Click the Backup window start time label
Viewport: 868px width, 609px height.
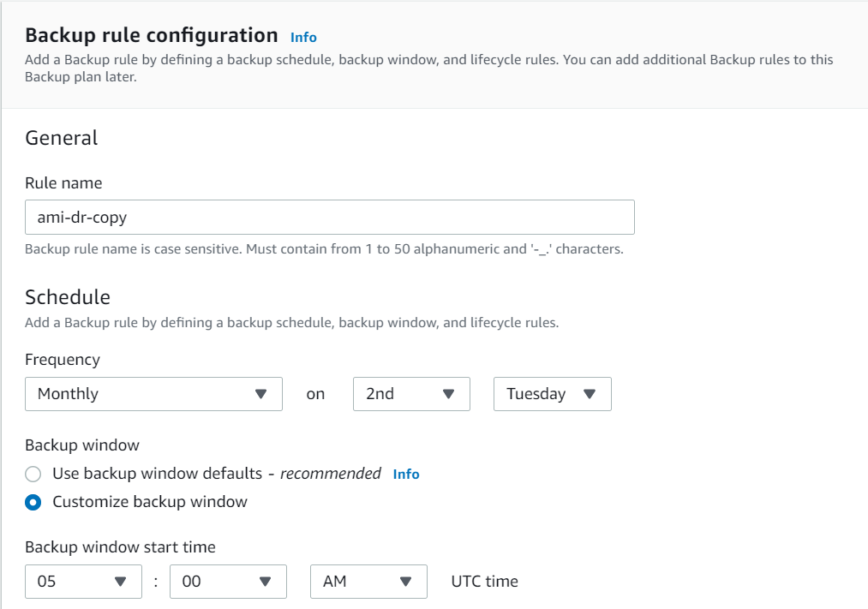(x=120, y=546)
